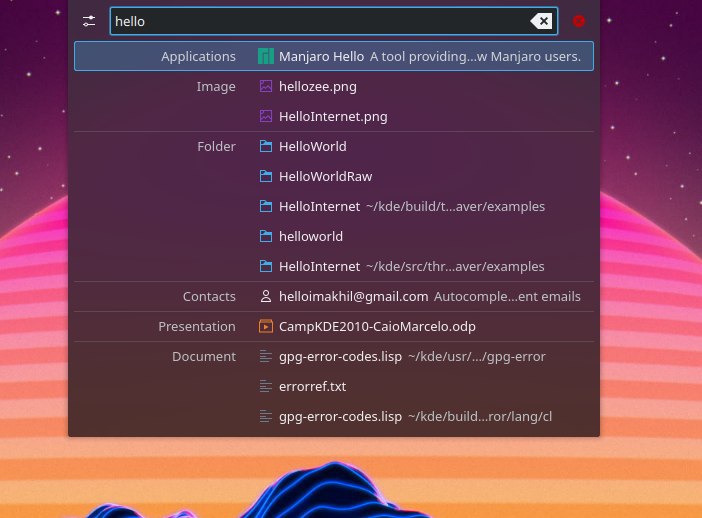
Task: Click the contact person icon
Action: click(265, 296)
